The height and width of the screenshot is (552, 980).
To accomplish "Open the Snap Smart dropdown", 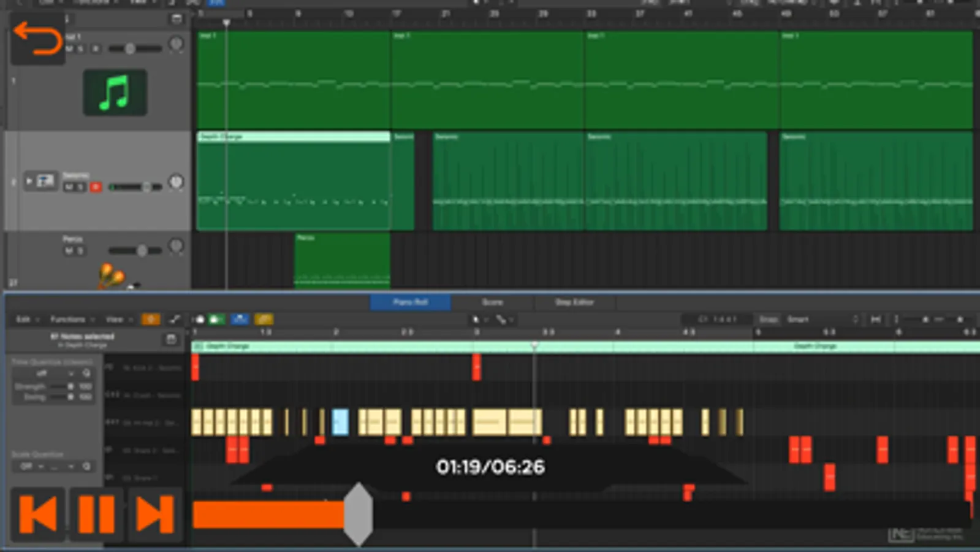I will [822, 319].
